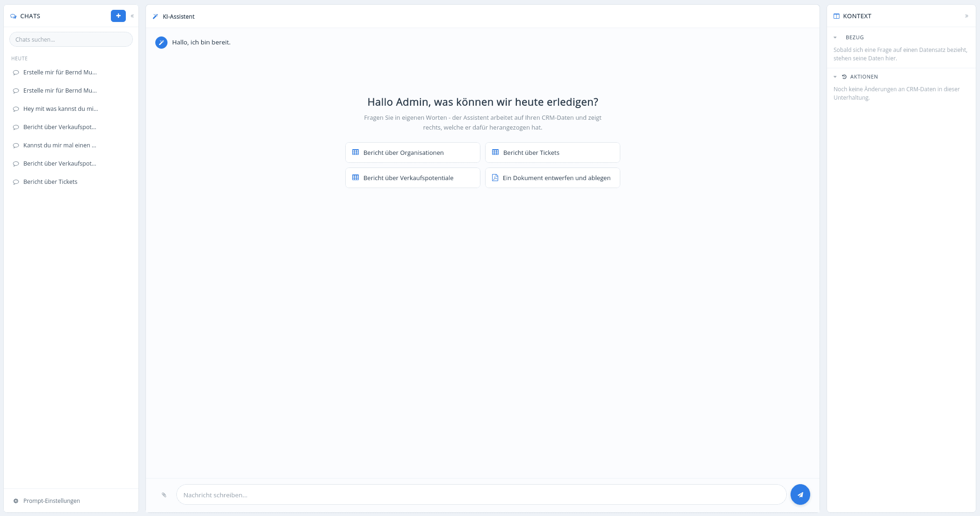This screenshot has width=980, height=516.
Task: Click table icon on Tickets suggestion card
Action: [x=495, y=153]
